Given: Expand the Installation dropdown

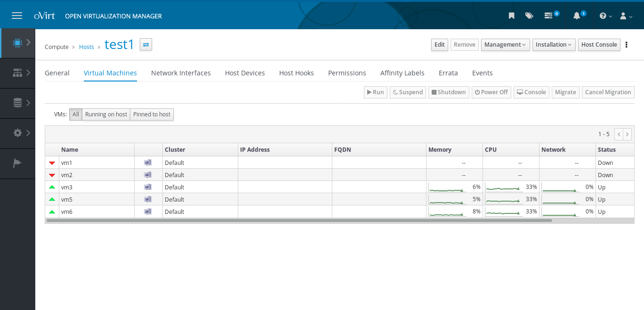Looking at the screenshot, I should click(x=554, y=45).
